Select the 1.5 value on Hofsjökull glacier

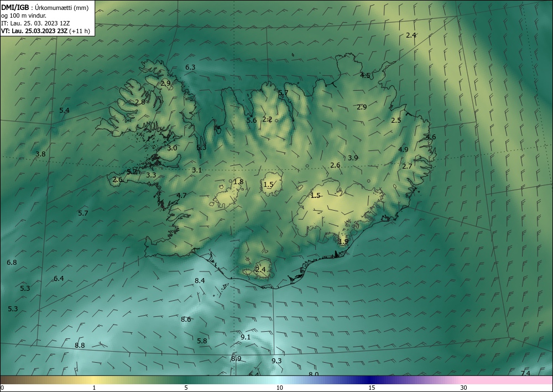coord(268,184)
